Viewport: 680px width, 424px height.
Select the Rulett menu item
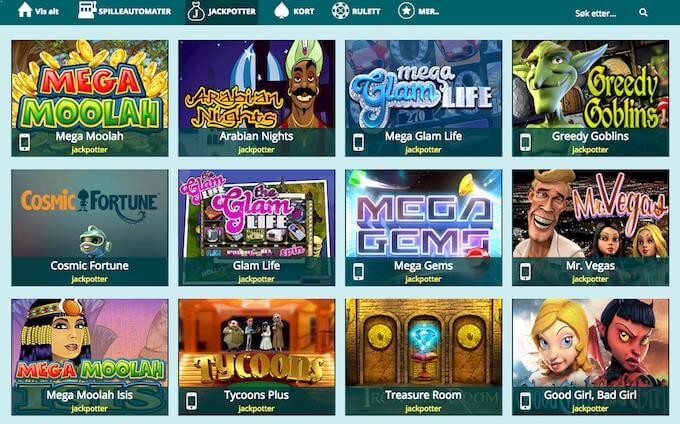(356, 11)
